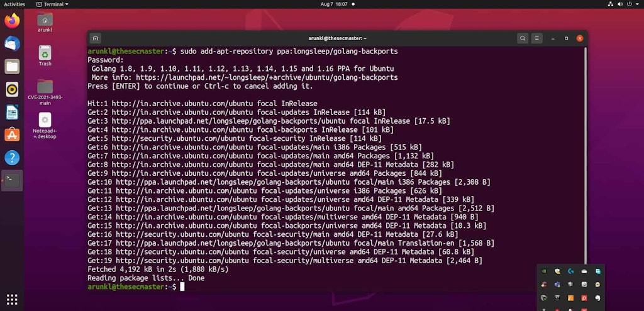
Task: Open the terminal hamburger menu
Action: pyautogui.click(x=536, y=38)
